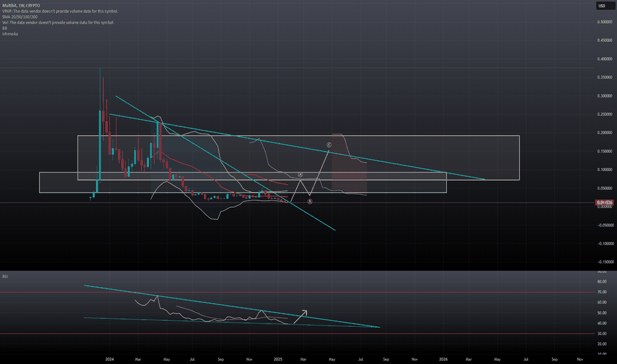Click the 2025 time axis label
617x364 pixels.
278,359
